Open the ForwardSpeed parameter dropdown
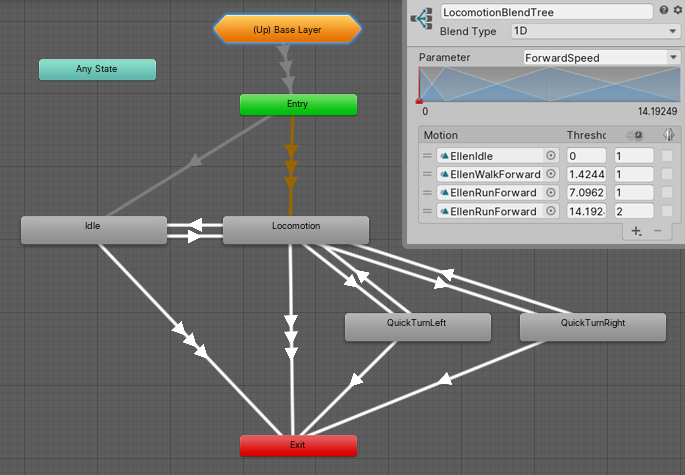 [x=601, y=58]
